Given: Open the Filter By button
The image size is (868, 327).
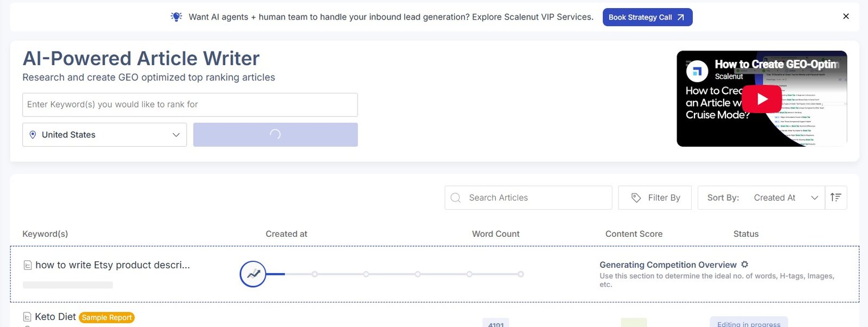Looking at the screenshot, I should click(x=655, y=198).
